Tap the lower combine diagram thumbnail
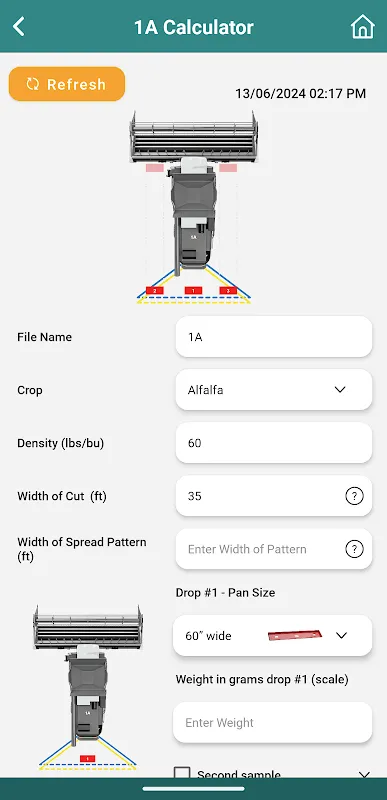 pyautogui.click(x=88, y=688)
